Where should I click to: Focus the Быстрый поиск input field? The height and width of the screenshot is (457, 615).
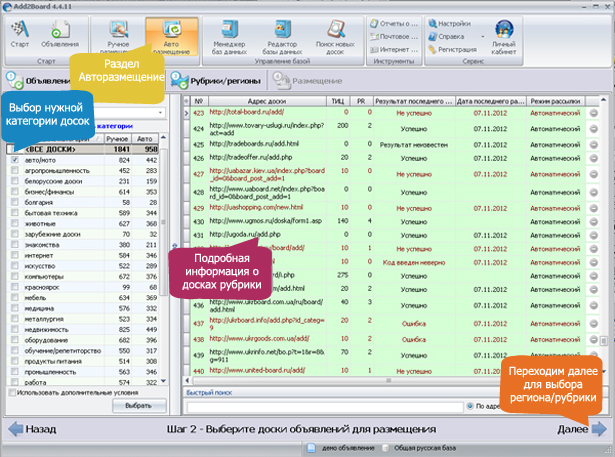pos(325,407)
